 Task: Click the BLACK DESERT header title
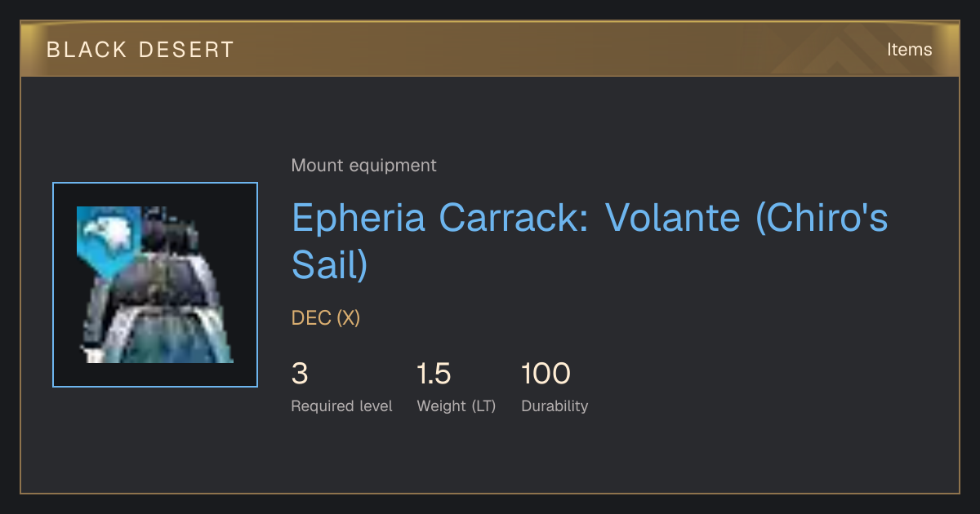(140, 50)
